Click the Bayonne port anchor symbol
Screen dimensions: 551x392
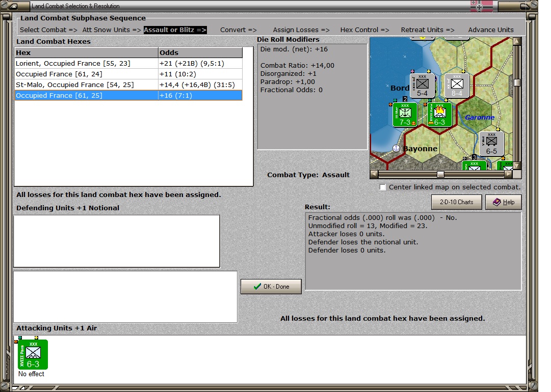tap(396, 148)
